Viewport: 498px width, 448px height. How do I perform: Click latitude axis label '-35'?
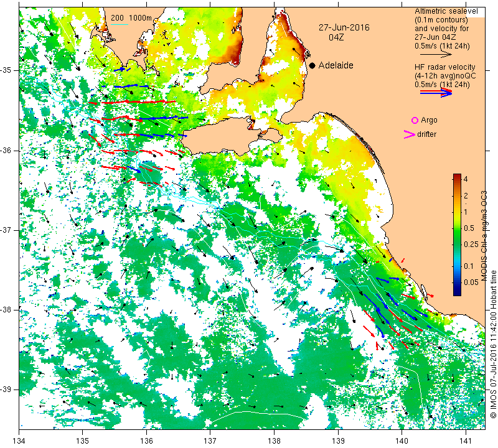click(x=6, y=70)
